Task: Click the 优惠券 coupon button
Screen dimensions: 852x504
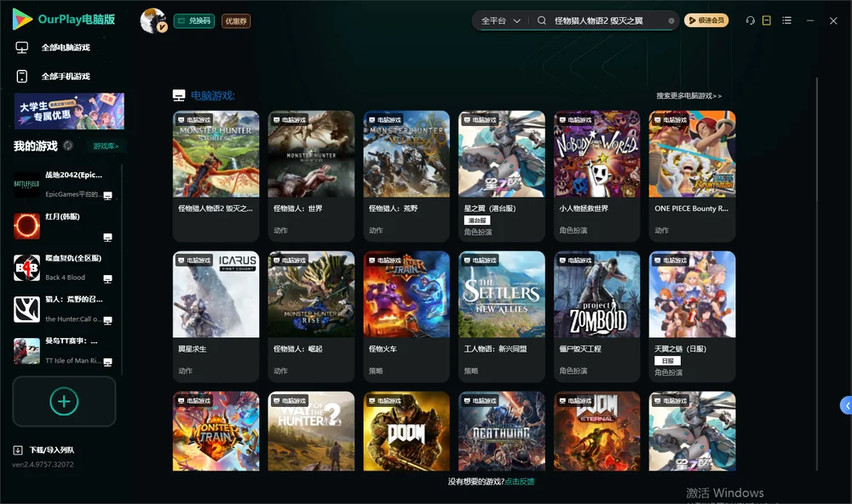Action: point(236,21)
